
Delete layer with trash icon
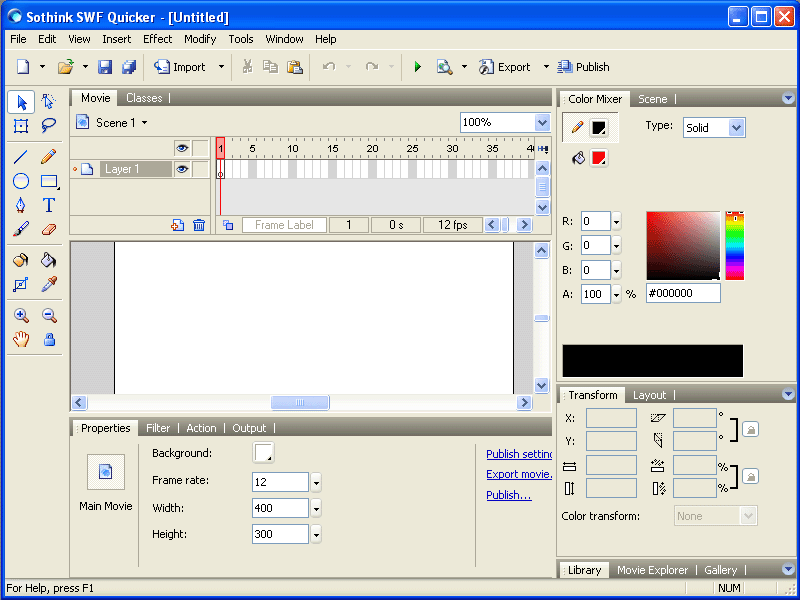[x=199, y=225]
